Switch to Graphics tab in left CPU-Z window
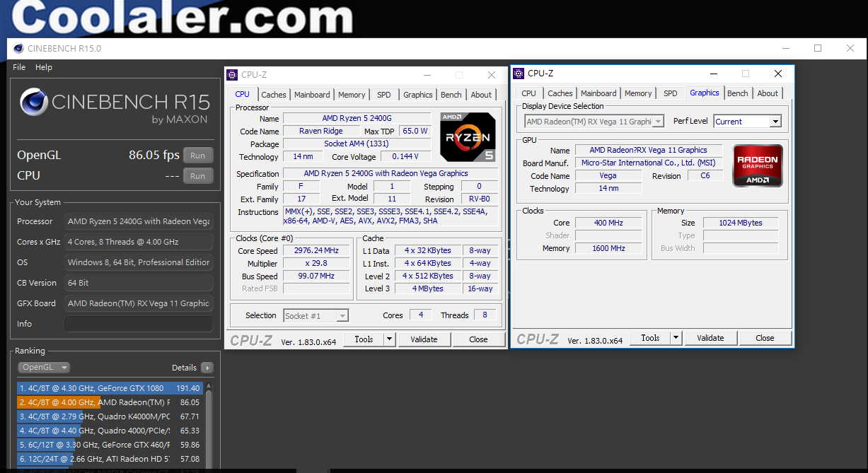 pyautogui.click(x=418, y=95)
